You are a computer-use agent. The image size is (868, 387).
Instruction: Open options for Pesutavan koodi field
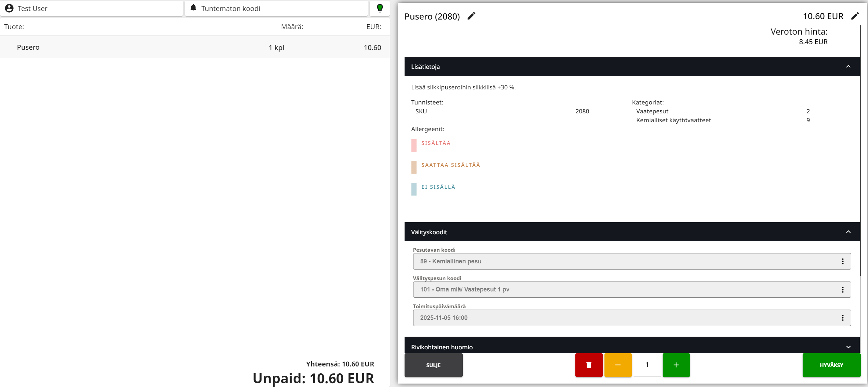[x=843, y=261]
